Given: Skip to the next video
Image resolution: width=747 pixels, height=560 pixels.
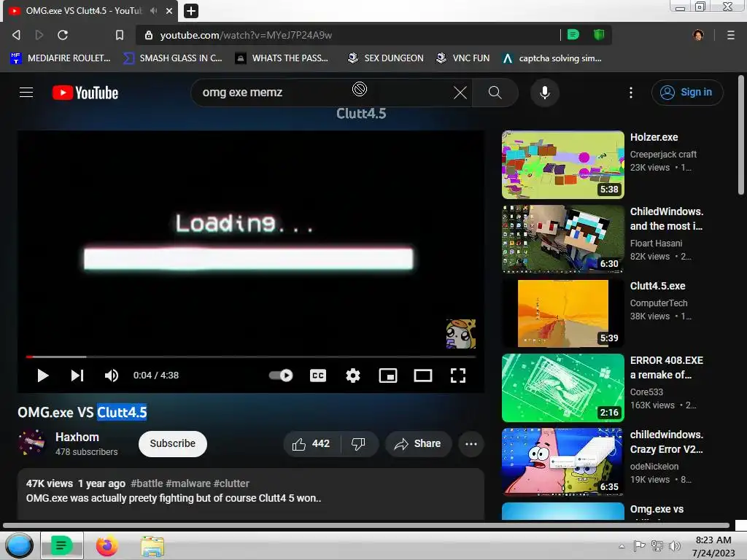Looking at the screenshot, I should pos(77,376).
